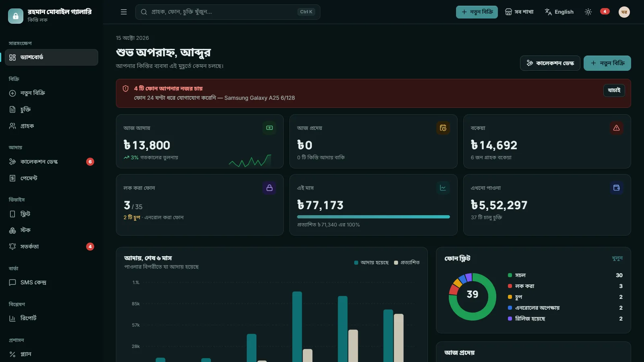The image size is (644, 362).
Task: Click the এই মাস progress bar
Action: [x=374, y=217]
